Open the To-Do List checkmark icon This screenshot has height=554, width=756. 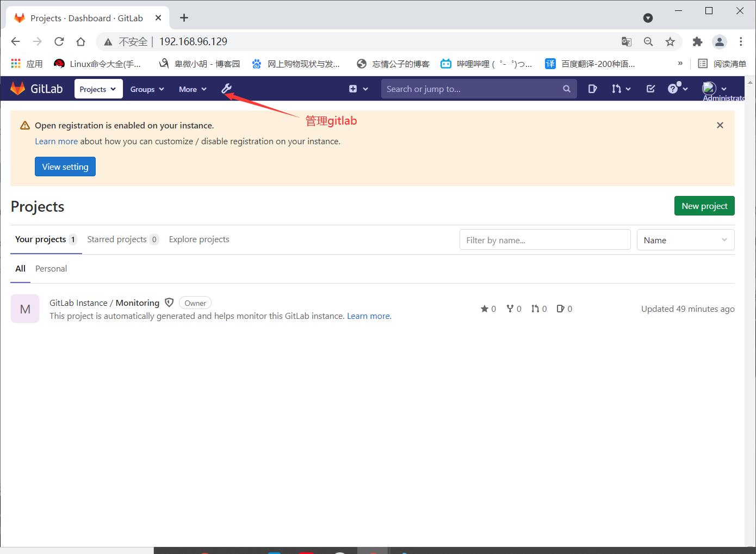tap(650, 89)
